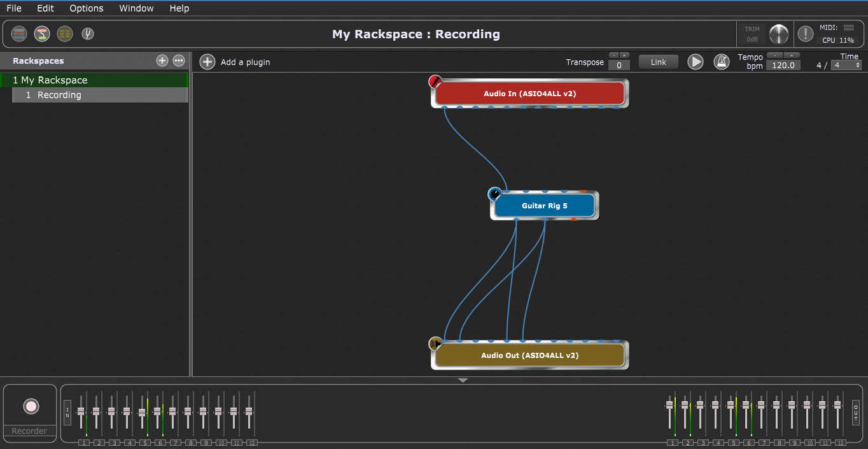Open the Options menu

[x=87, y=8]
